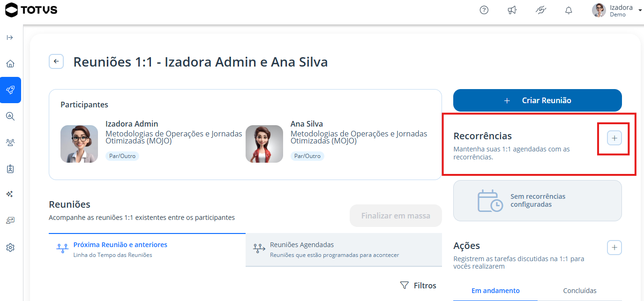This screenshot has height=301, width=644.
Task: Go to Home in the sidebar
Action: [x=10, y=64]
